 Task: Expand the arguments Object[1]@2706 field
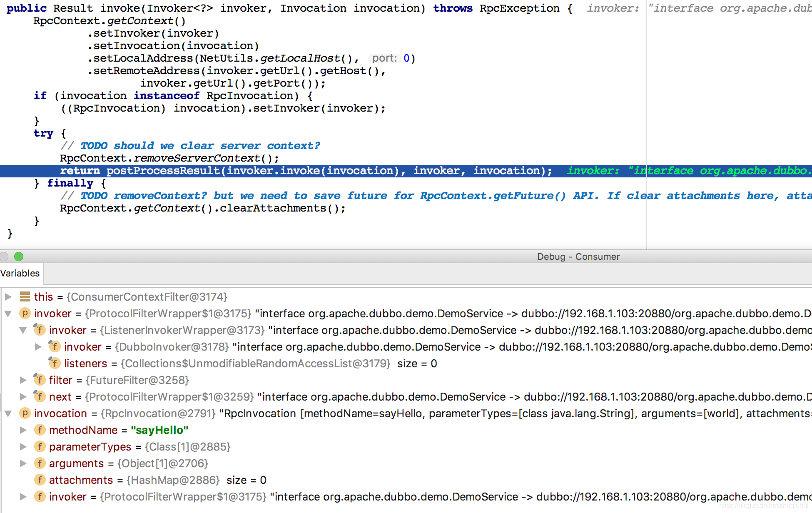tap(23, 463)
